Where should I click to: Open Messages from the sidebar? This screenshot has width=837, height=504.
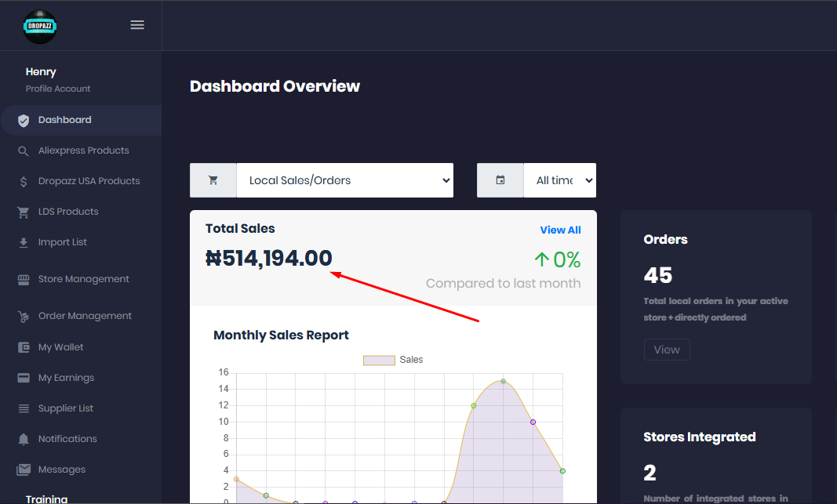[x=62, y=470]
